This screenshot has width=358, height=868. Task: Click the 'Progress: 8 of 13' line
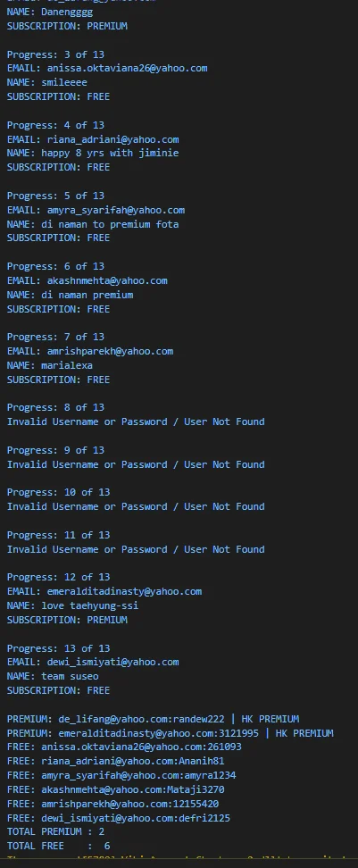[x=55, y=407]
